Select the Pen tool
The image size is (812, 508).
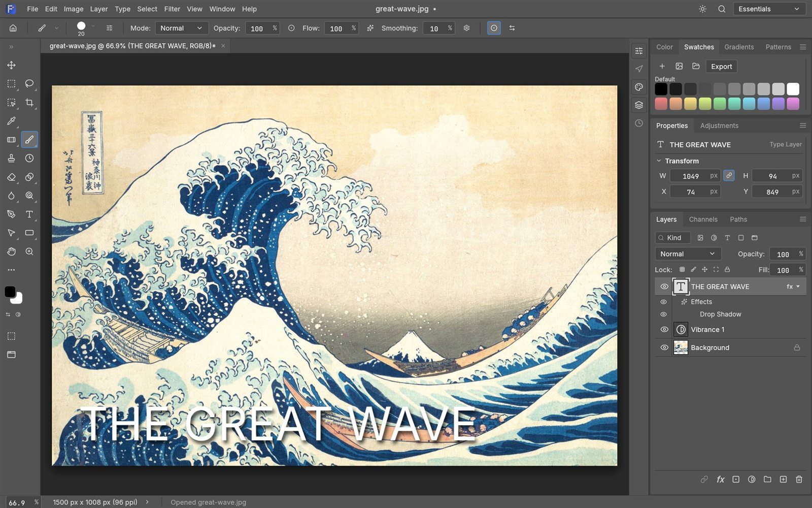pos(11,214)
